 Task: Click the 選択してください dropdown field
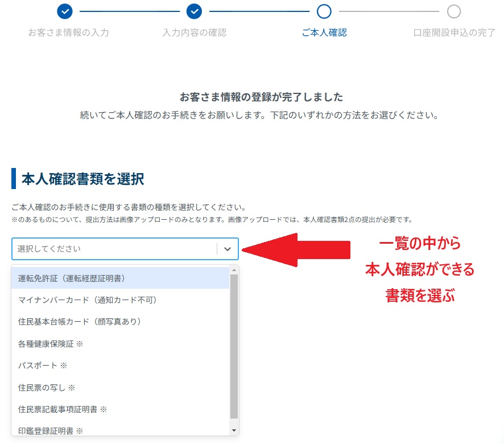click(114, 249)
